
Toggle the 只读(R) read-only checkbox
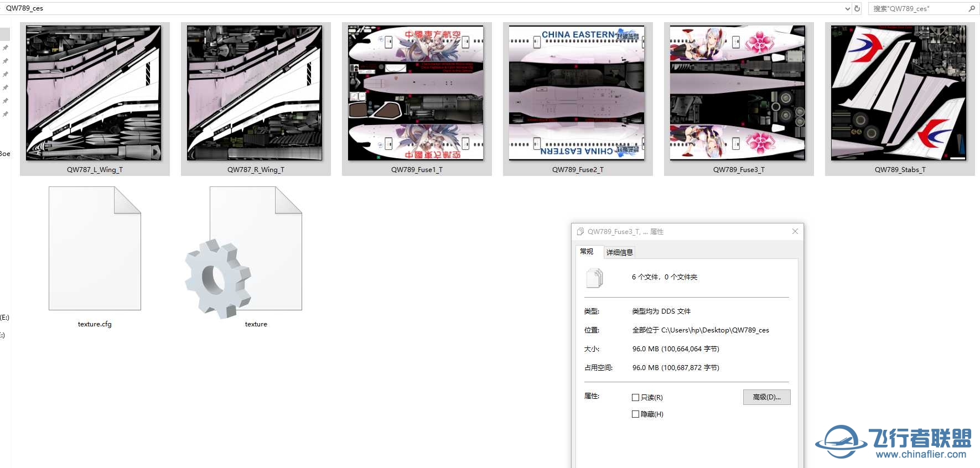point(635,398)
